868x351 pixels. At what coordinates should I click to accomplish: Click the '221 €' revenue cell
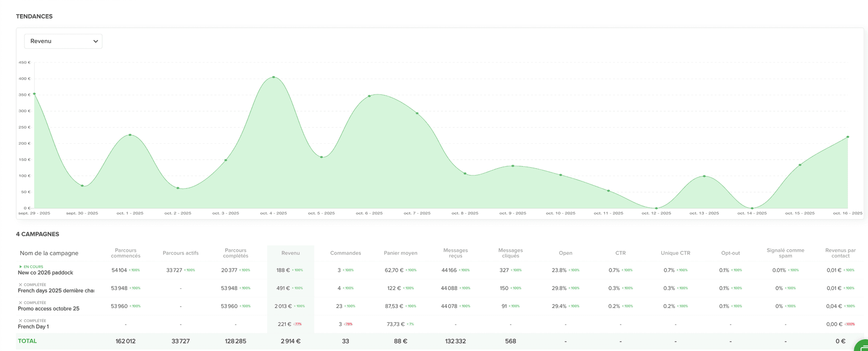click(284, 324)
